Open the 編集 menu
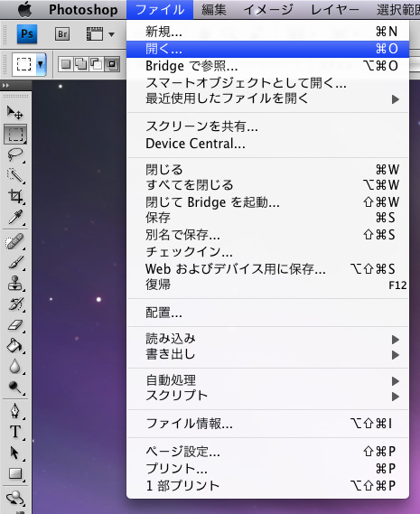This screenshot has width=420, height=514. click(x=214, y=10)
